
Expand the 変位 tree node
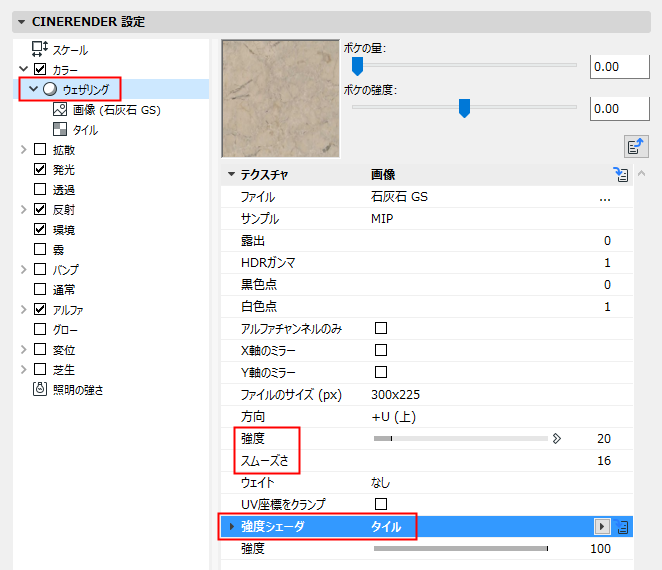(x=24, y=349)
